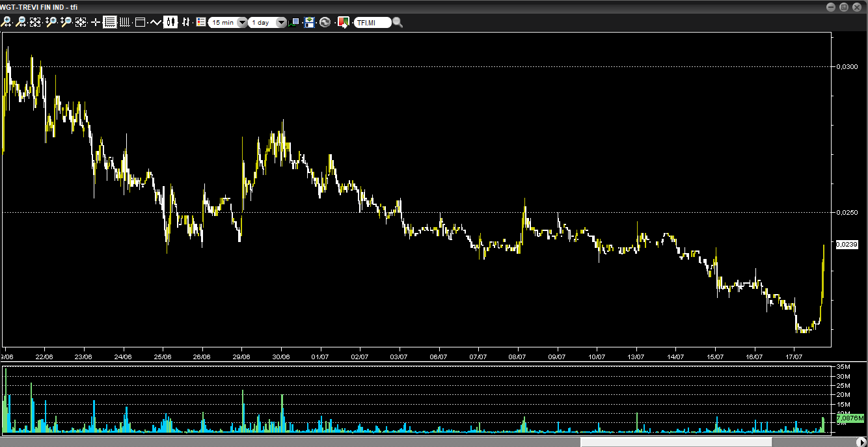868x447 pixels.
Task: Toggle horizontal grid lines on the chart
Action: (109, 22)
